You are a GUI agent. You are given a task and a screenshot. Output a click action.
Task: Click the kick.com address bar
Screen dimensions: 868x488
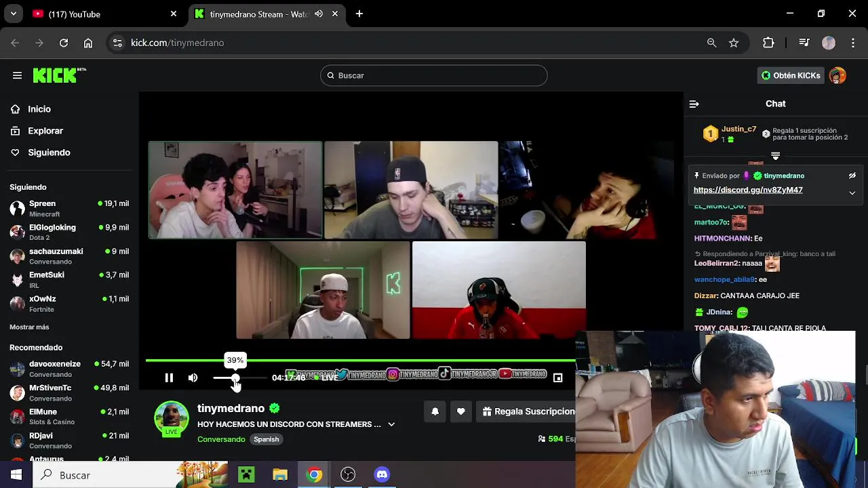point(407,43)
